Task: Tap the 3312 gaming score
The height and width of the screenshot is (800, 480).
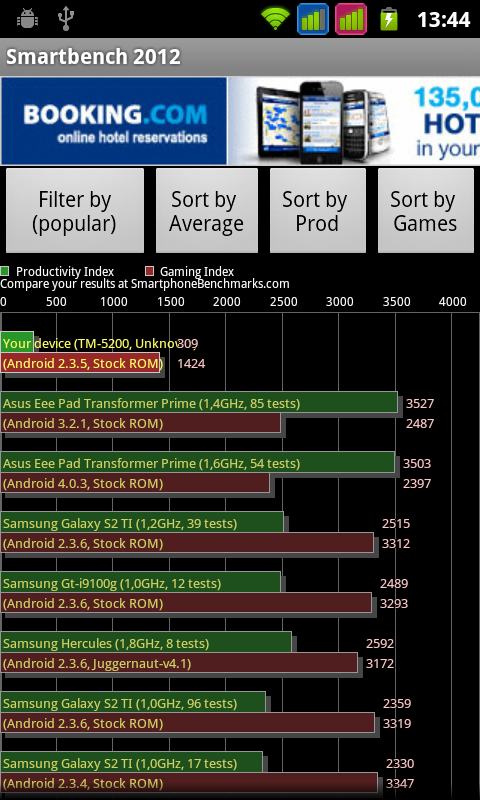Action: coord(396,543)
